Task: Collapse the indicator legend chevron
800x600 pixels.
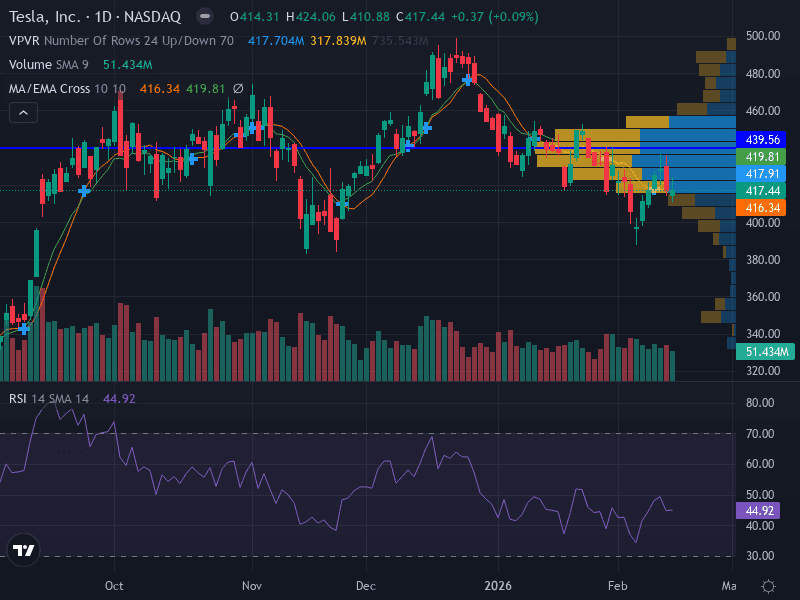Action: [x=23, y=113]
